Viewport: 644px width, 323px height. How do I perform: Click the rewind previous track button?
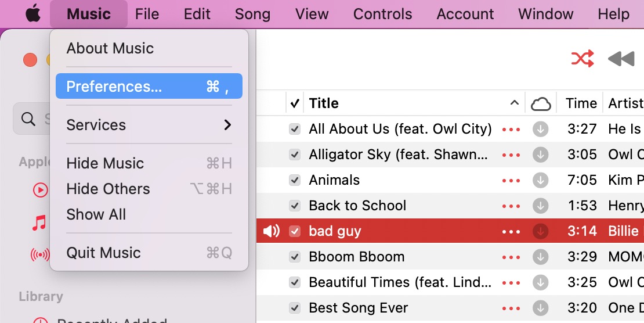pyautogui.click(x=621, y=59)
